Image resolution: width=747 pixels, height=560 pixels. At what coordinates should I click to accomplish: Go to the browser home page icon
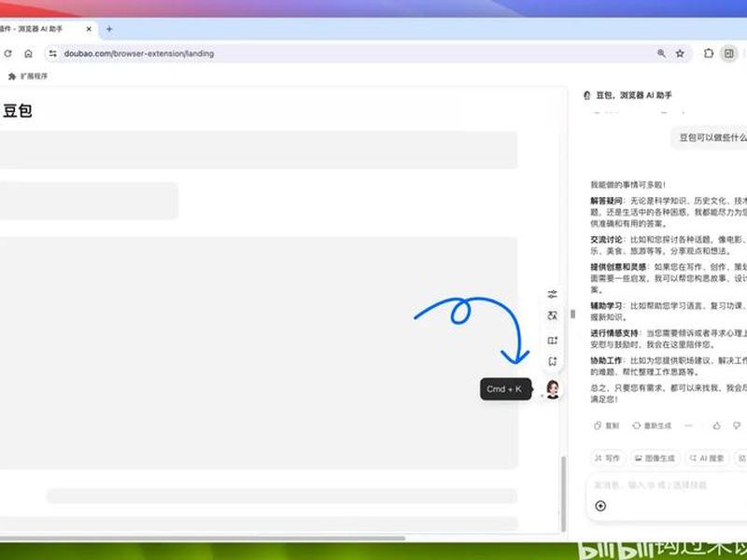(x=29, y=54)
